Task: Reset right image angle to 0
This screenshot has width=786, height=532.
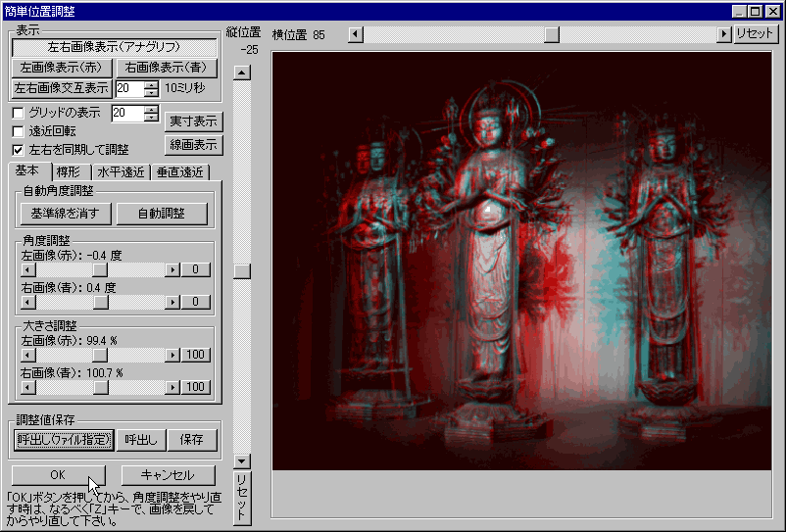Action: pos(195,302)
